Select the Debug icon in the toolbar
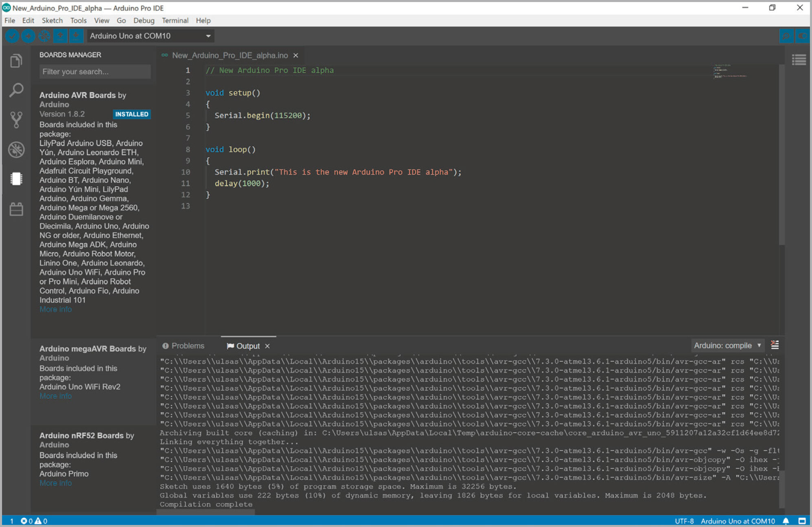The height and width of the screenshot is (527, 812). [x=44, y=36]
